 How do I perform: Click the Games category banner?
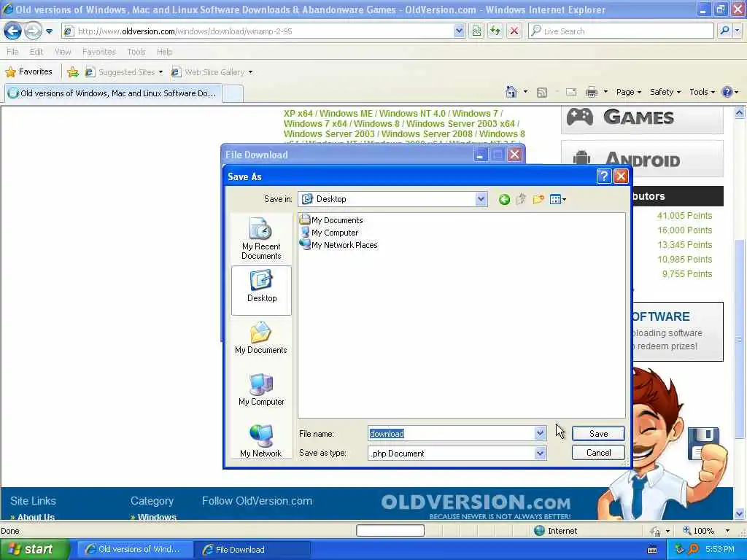point(642,119)
